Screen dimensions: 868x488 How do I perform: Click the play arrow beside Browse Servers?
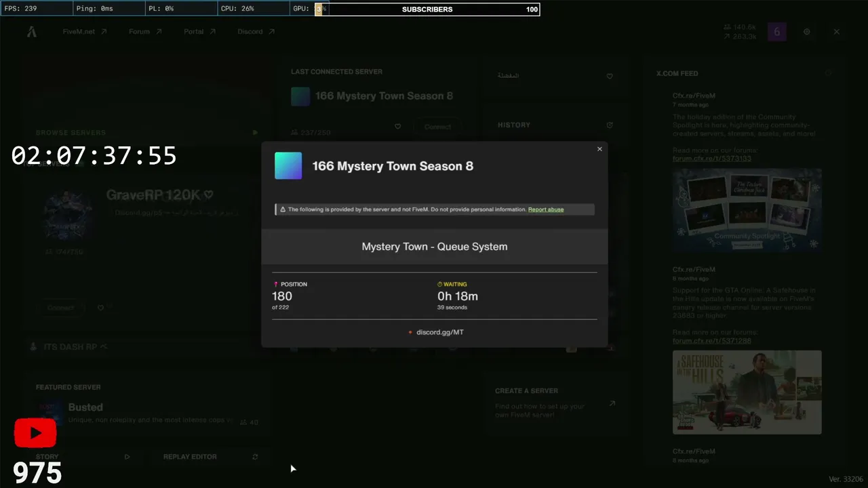pos(256,133)
